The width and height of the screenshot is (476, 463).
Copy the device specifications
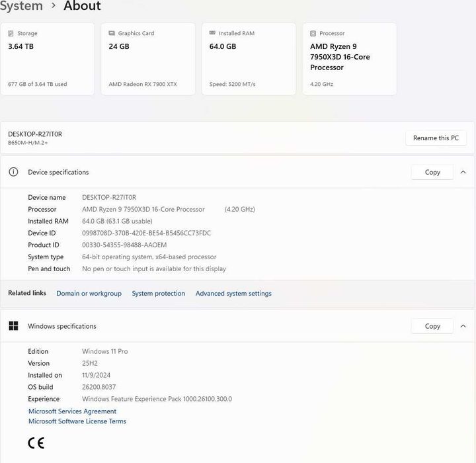pyautogui.click(x=432, y=172)
